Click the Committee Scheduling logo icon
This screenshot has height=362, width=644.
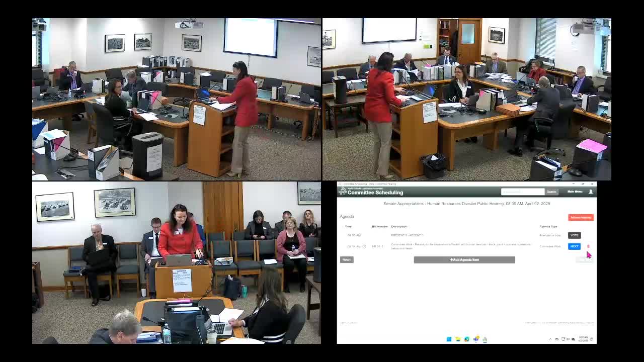(x=343, y=192)
